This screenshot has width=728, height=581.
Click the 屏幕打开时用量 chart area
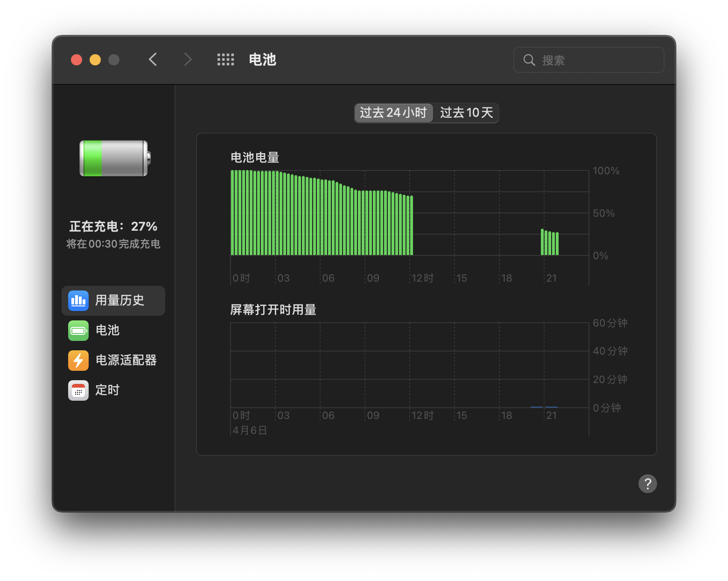(409, 365)
